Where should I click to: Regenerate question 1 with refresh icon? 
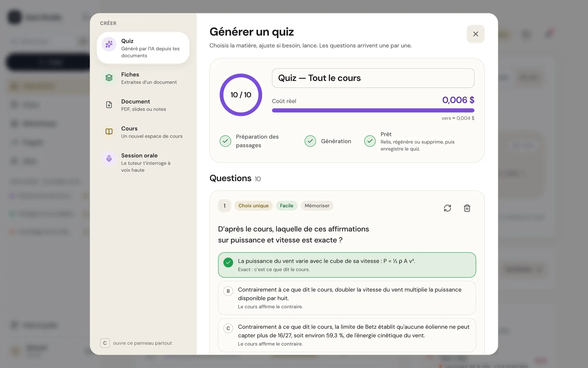click(x=447, y=208)
